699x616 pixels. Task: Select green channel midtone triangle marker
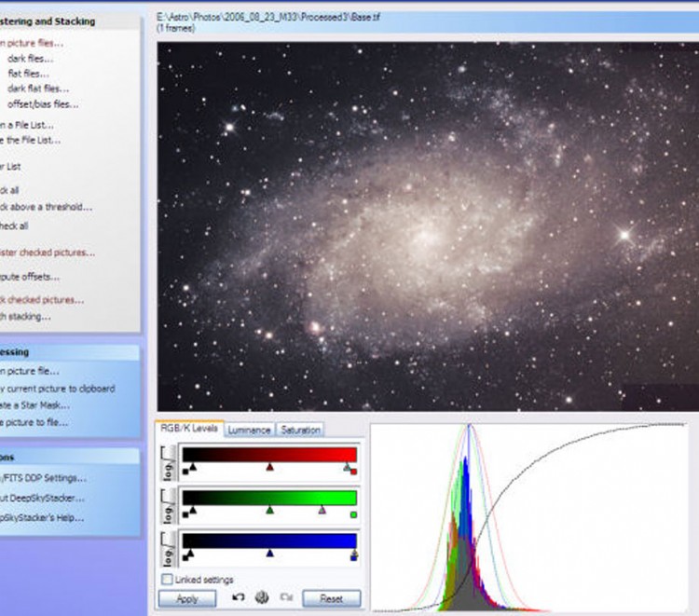pyautogui.click(x=269, y=510)
